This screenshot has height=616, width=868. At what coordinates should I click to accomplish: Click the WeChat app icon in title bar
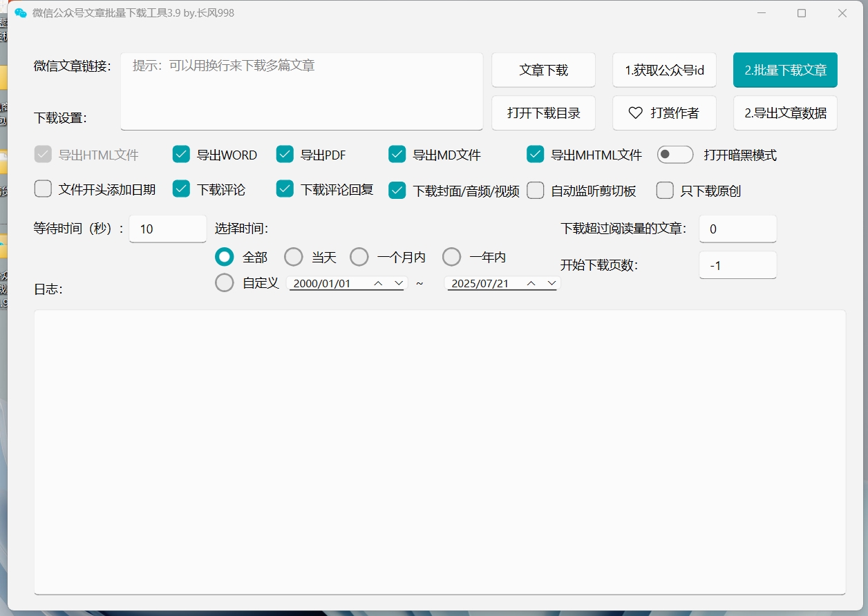coord(21,13)
